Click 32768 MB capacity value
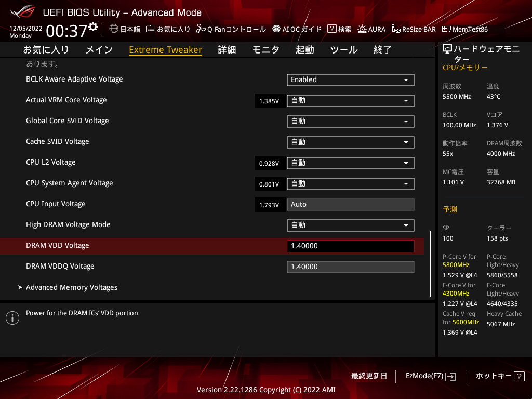This screenshot has width=532, height=399. point(501,182)
